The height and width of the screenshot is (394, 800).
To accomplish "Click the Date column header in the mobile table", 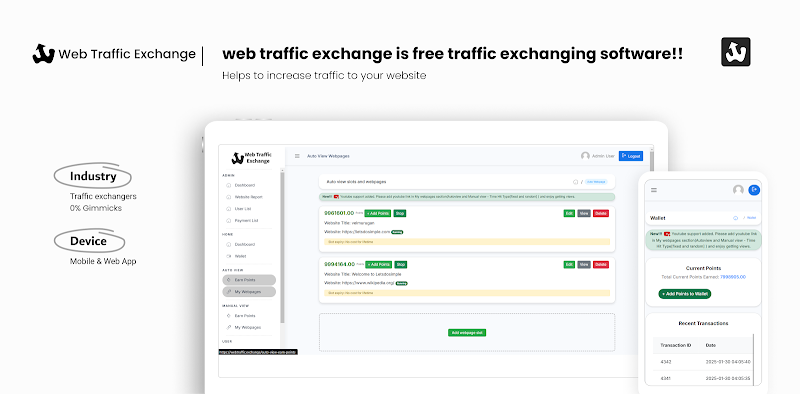I will [711, 346].
